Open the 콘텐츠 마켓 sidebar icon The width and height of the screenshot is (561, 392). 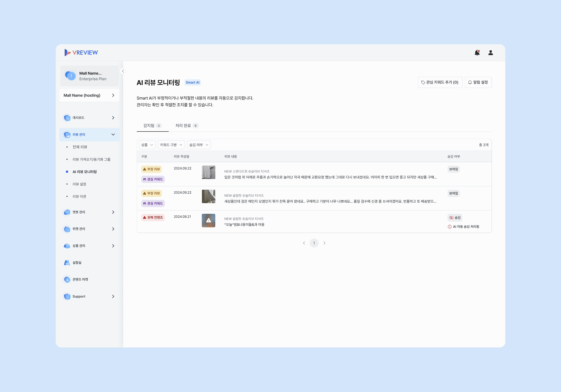coord(67,280)
